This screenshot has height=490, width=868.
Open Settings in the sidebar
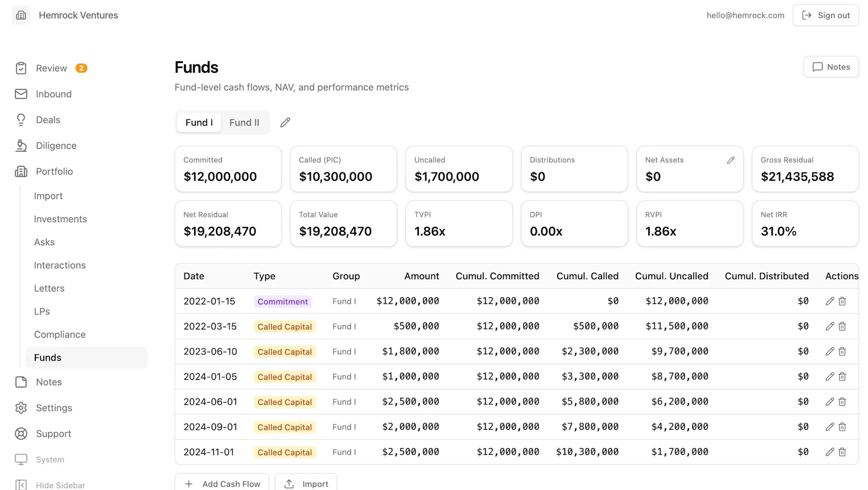[54, 408]
